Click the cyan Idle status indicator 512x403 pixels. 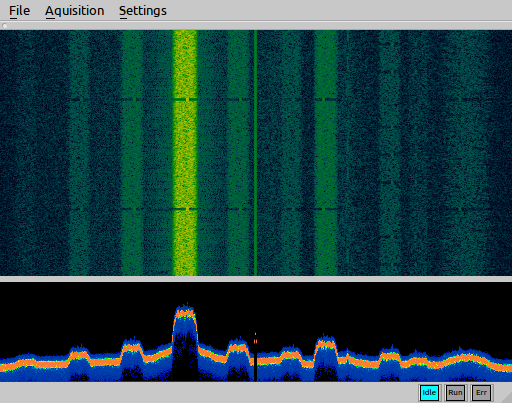pos(429,393)
